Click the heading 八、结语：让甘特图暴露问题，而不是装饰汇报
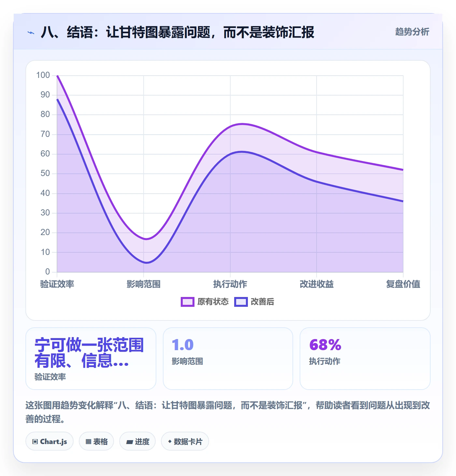Image resolution: width=456 pixels, height=476 pixels. 178,32
